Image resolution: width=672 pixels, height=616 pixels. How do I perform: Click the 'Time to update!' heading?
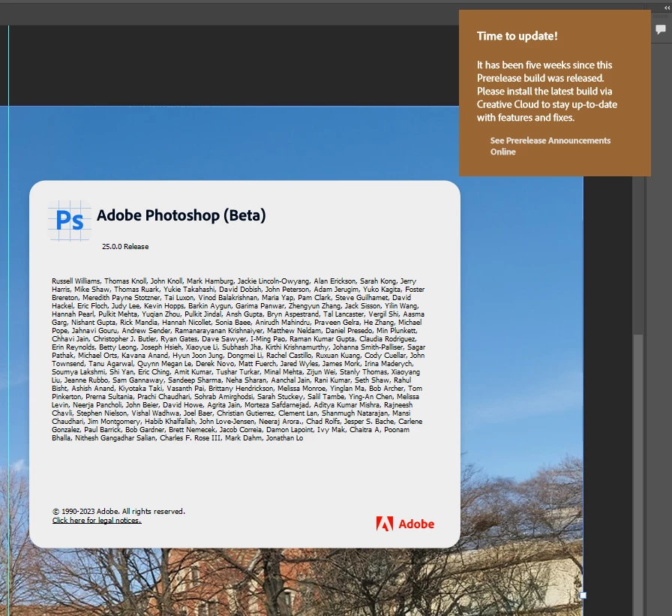pos(517,36)
